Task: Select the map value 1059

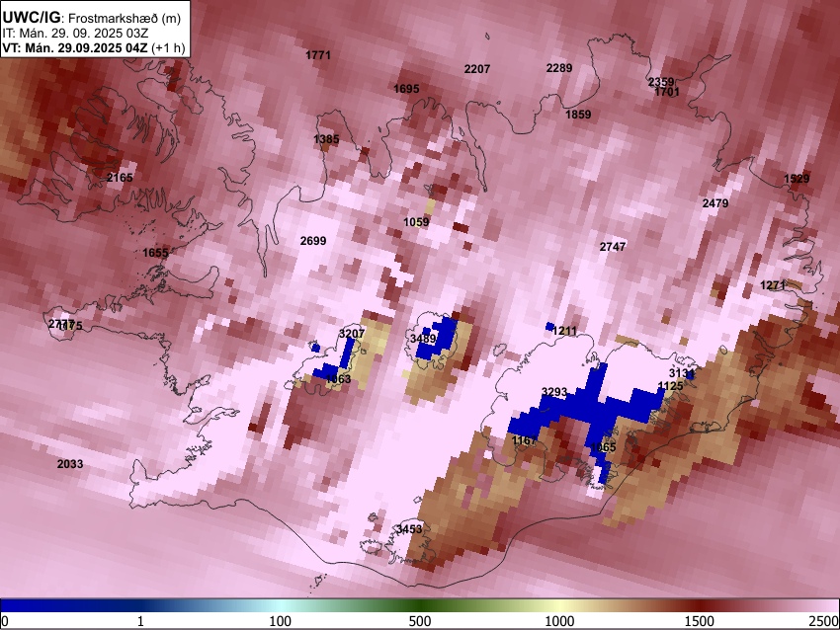Action: [416, 222]
